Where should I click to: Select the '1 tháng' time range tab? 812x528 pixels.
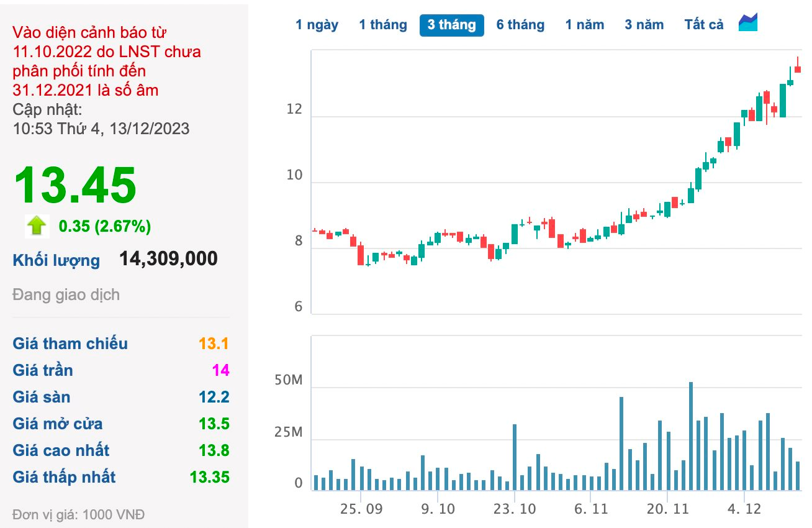click(383, 25)
